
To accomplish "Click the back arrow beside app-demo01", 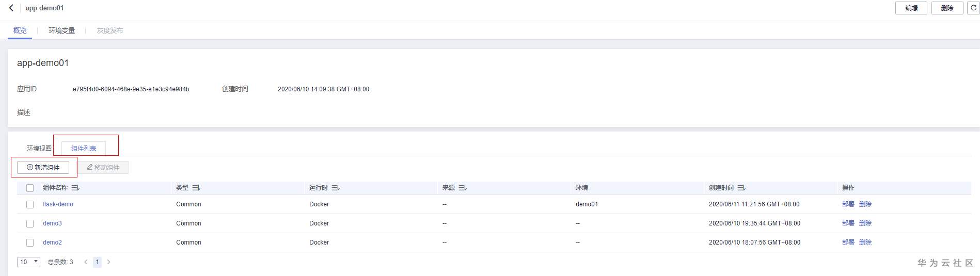I will (x=11, y=8).
